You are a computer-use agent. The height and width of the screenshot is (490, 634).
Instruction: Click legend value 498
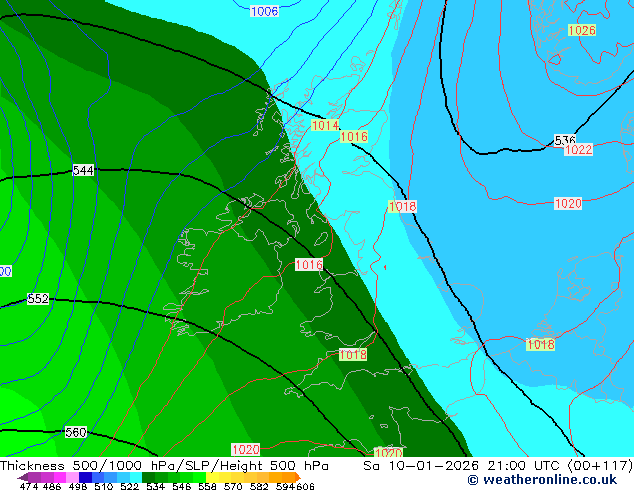(78, 486)
